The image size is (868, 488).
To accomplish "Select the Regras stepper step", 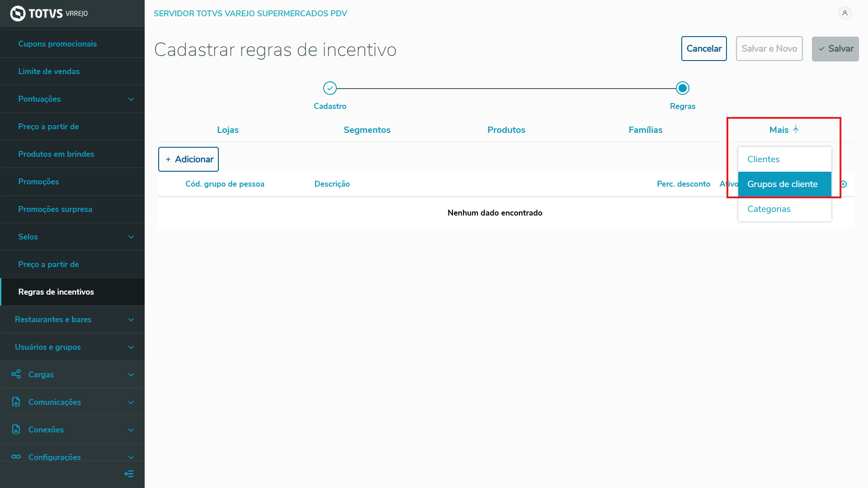I will tap(682, 88).
